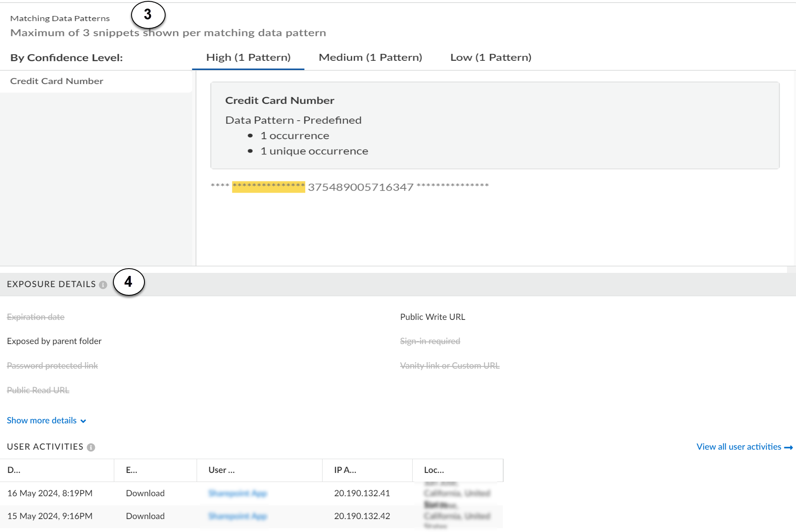Open Sharepoint App user for 15 May
The height and width of the screenshot is (532, 796).
(x=238, y=516)
